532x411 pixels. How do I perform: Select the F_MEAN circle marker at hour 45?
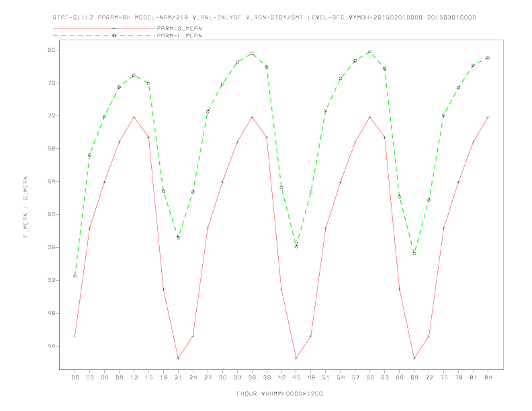pos(296,247)
